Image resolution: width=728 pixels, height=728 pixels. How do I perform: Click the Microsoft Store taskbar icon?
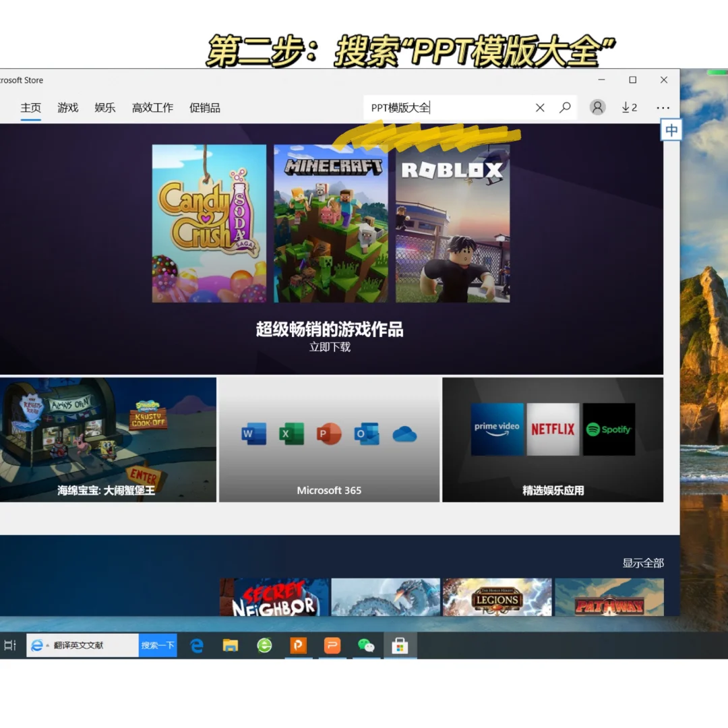point(400,645)
